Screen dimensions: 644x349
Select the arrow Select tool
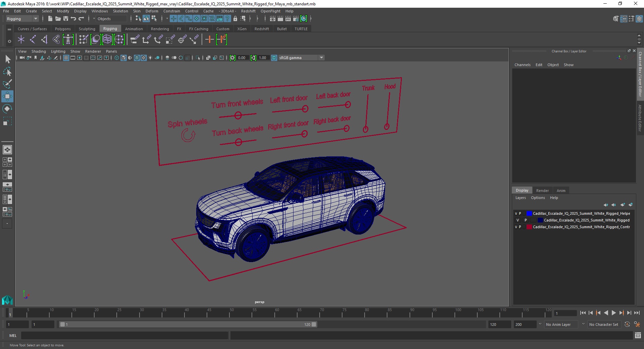[x=7, y=59]
